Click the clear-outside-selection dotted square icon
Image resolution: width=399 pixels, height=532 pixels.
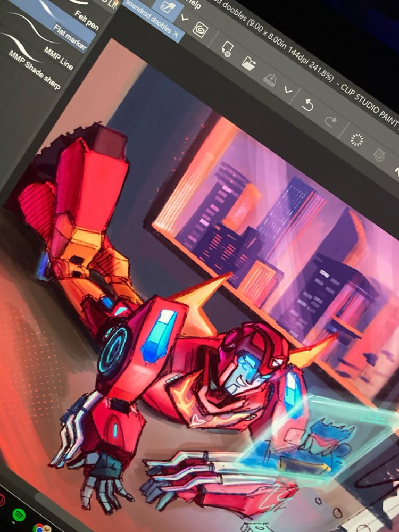coord(379,155)
